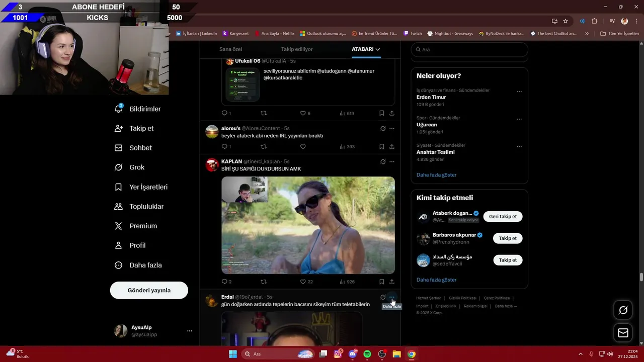This screenshot has height=362, width=644.
Task: Bookmark KAPLAN post
Action: point(382,282)
